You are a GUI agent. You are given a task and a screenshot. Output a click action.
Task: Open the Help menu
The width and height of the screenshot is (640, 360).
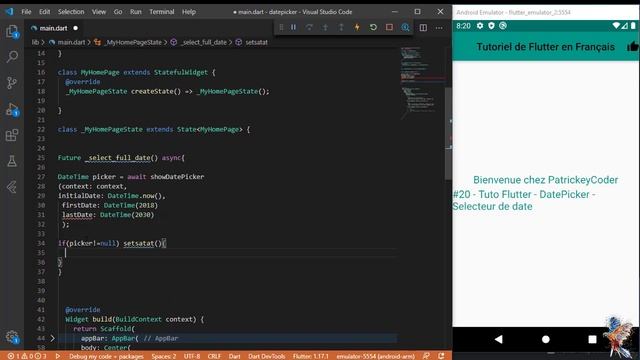tap(189, 12)
